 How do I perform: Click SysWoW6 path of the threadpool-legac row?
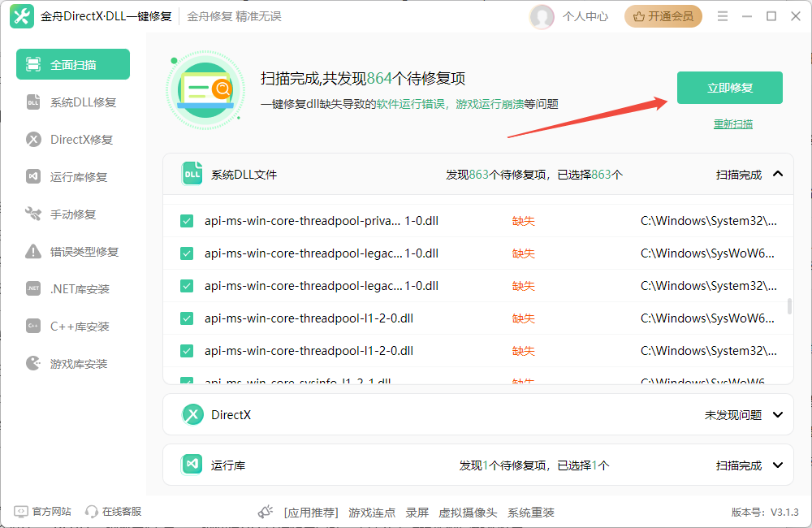(707, 253)
